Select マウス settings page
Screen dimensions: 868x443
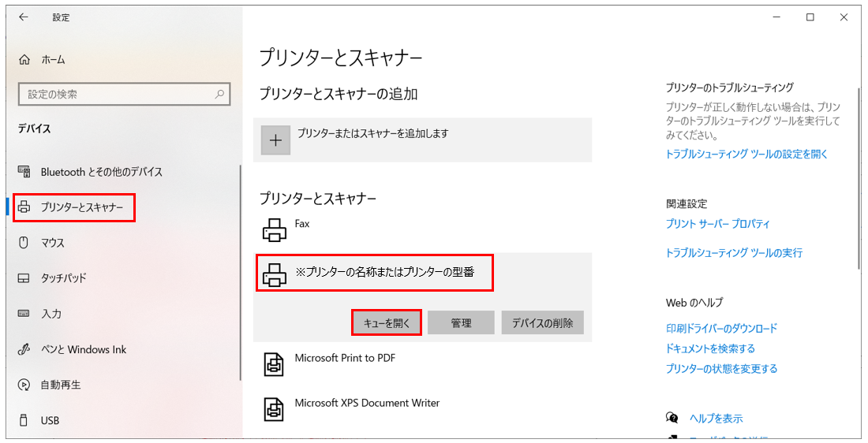(53, 243)
